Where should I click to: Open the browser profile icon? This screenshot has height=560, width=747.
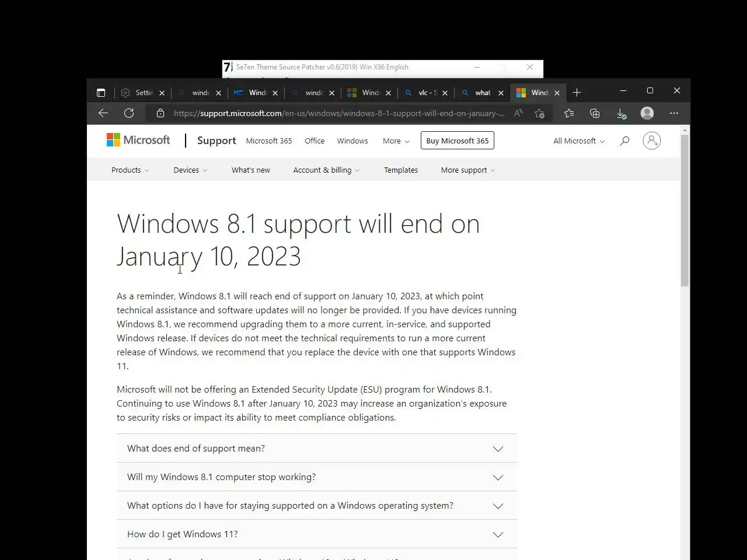tap(647, 113)
